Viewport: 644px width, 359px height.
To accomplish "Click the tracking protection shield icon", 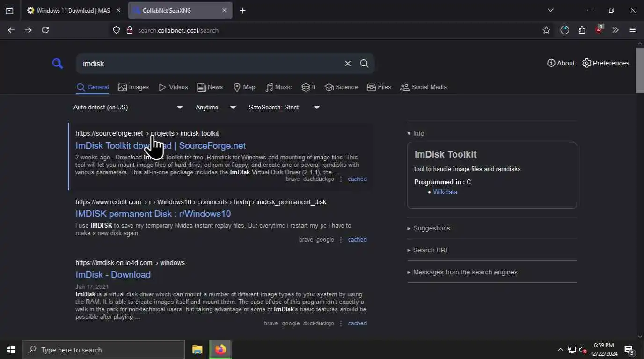I will click(117, 30).
